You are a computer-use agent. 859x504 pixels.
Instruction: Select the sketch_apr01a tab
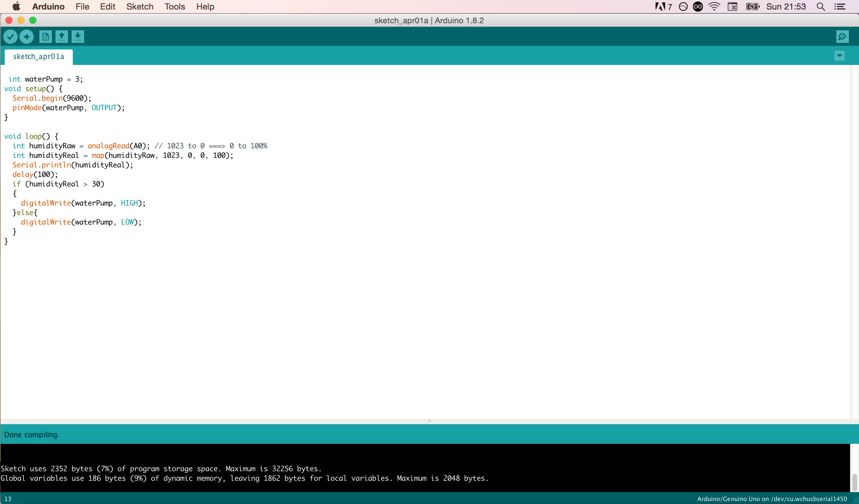pos(38,57)
